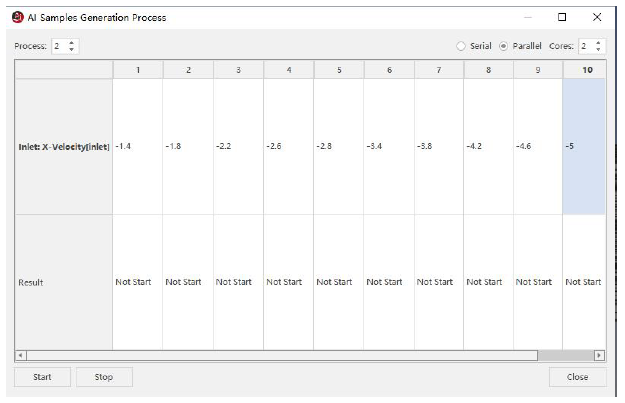This screenshot has width=625, height=403.
Task: Select the cell with value -1.4
Action: pyautogui.click(x=138, y=146)
